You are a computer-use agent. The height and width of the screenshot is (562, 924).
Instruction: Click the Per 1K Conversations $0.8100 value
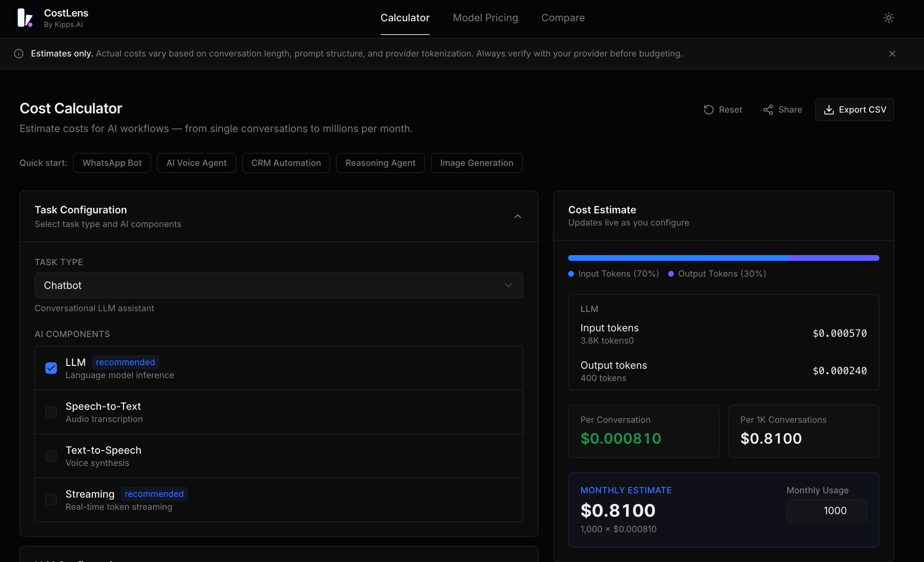pos(771,438)
